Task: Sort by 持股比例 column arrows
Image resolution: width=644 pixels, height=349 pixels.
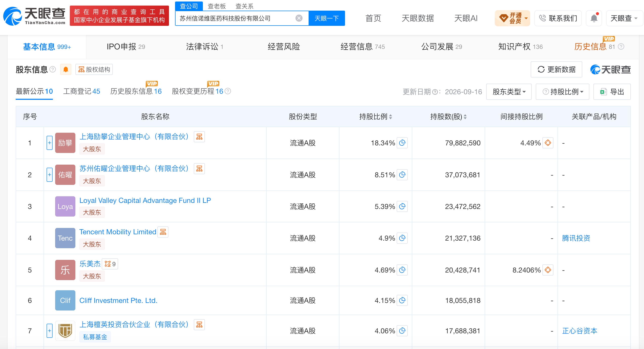Action: [x=391, y=117]
